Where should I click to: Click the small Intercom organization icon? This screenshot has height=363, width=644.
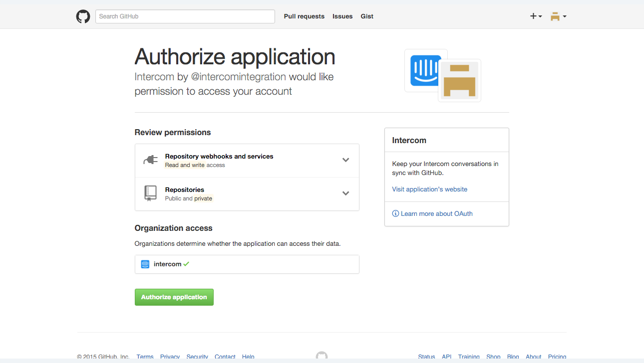[145, 264]
